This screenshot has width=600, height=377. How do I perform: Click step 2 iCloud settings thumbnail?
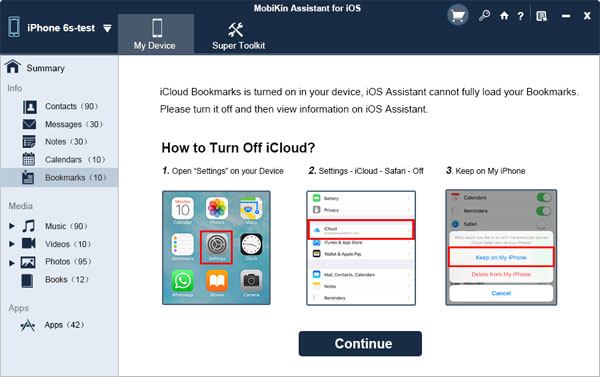tap(361, 248)
